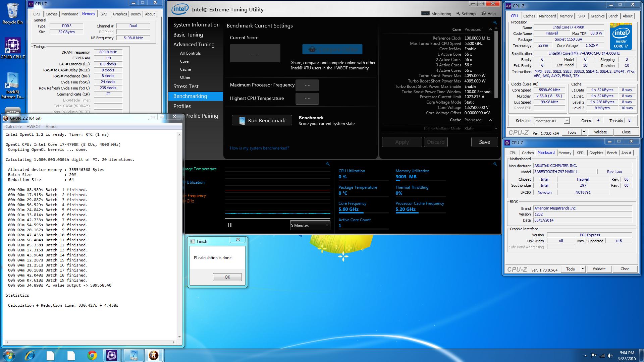Viewport: 644px width, 362px height.
Task: Pause the XTU monitoring graph
Action: point(229,225)
